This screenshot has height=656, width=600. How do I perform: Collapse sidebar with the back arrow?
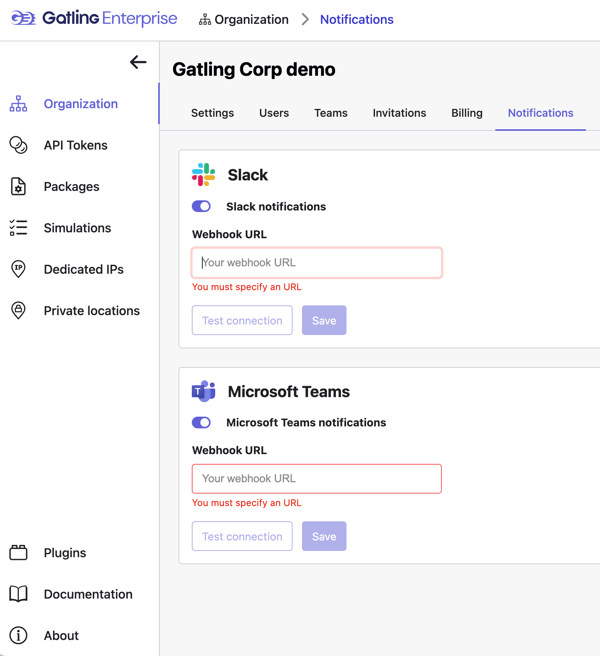pos(138,62)
